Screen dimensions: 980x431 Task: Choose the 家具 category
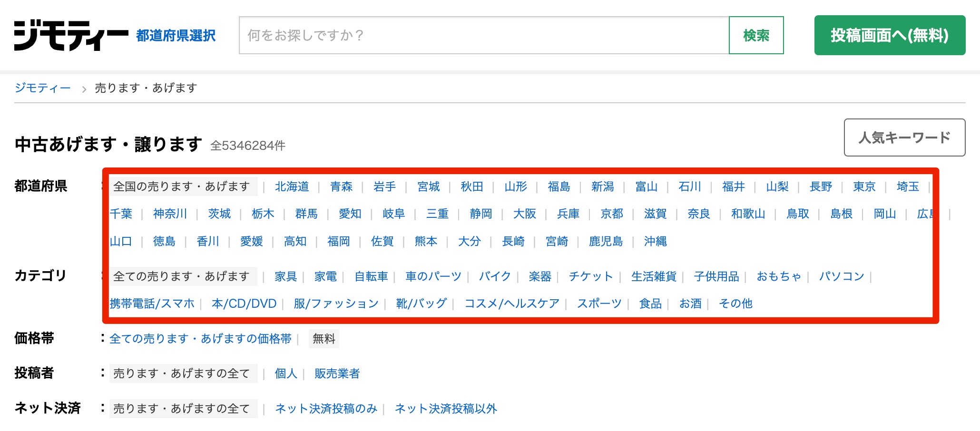point(286,276)
